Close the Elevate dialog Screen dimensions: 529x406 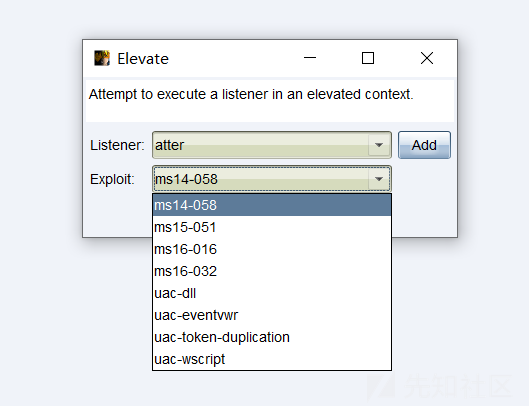427,58
